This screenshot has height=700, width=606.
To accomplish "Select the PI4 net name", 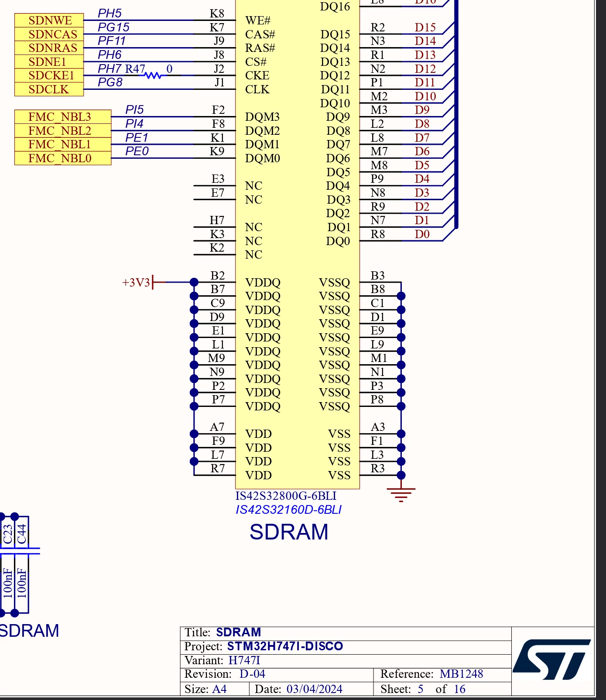I will 134,124.
